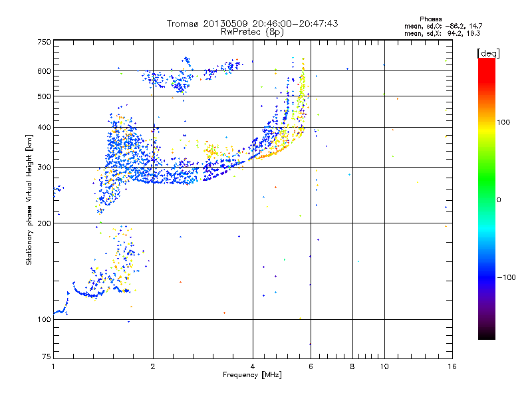Click the x-axis label '10'
Screen dimensions: 532x399
click(x=384, y=366)
